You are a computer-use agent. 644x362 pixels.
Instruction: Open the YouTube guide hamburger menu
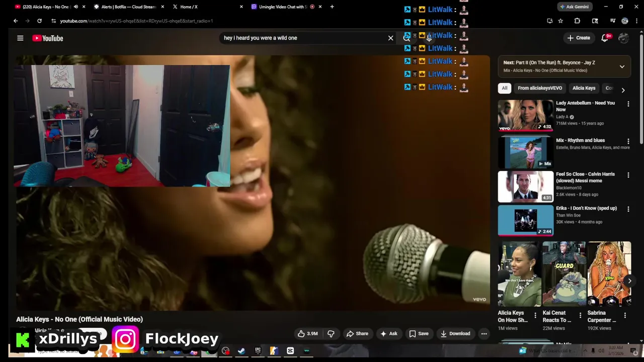pos(20,38)
